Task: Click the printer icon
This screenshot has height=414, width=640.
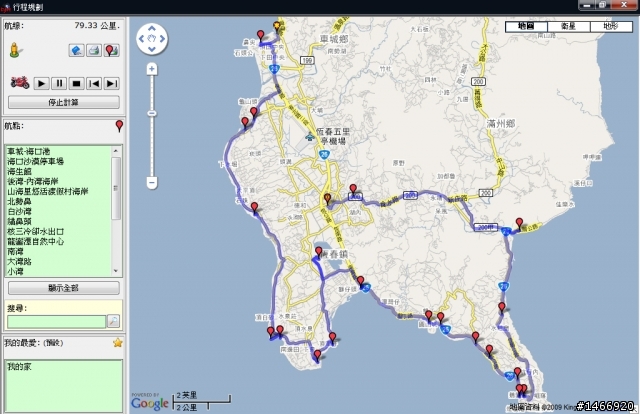Action: click(94, 50)
